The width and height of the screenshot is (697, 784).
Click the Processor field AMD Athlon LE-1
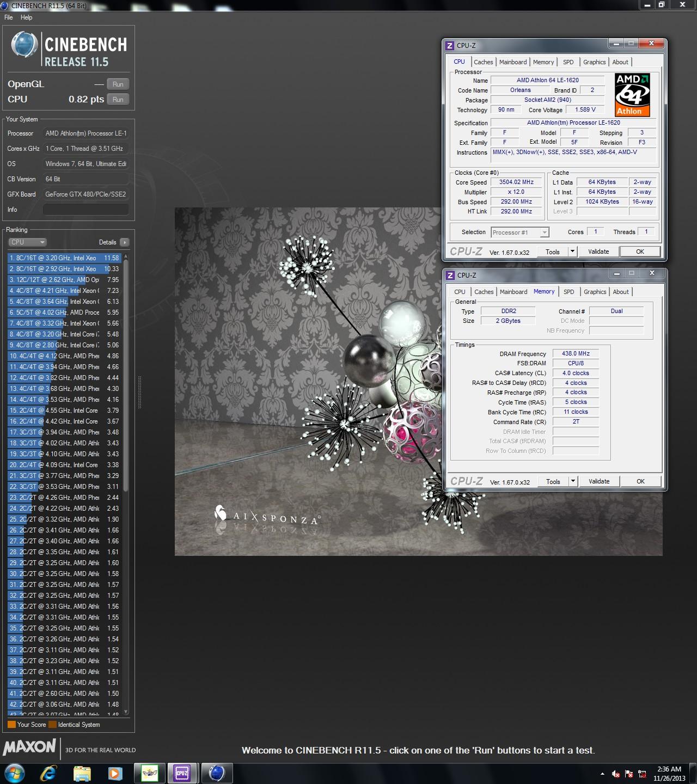tap(86, 133)
